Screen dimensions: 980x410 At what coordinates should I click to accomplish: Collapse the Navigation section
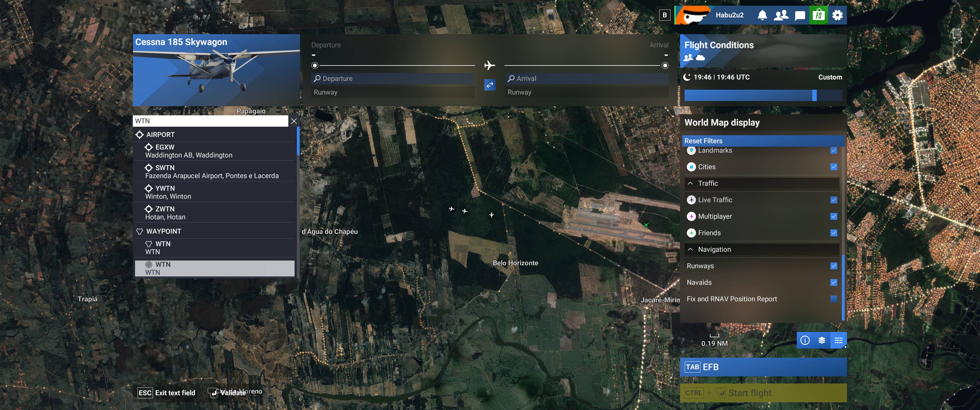[x=761, y=249]
